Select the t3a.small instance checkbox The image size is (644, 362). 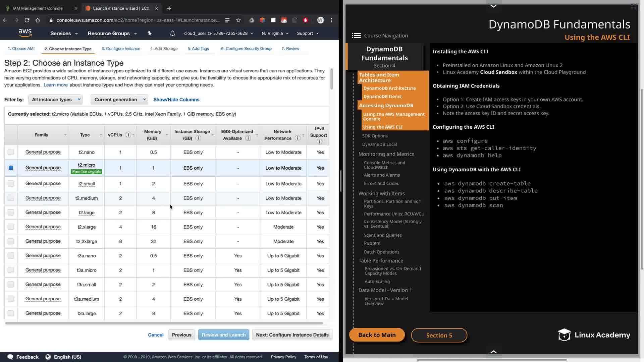click(11, 285)
